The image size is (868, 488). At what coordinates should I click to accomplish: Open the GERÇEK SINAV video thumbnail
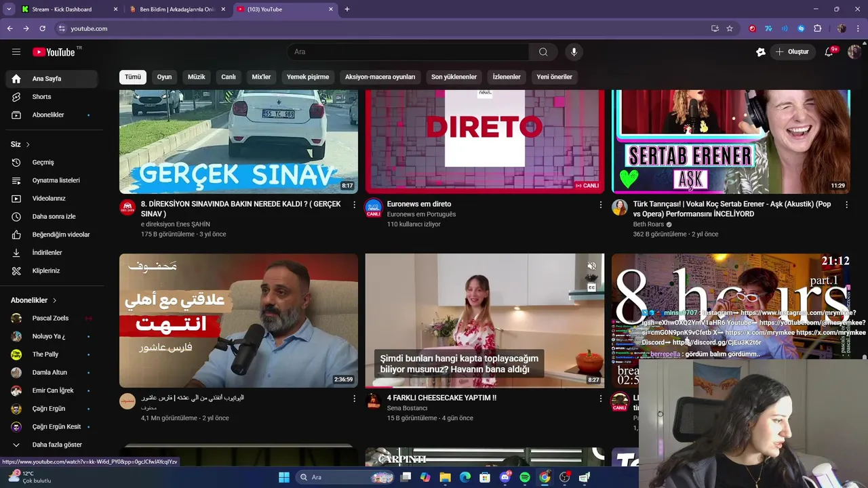(x=239, y=142)
